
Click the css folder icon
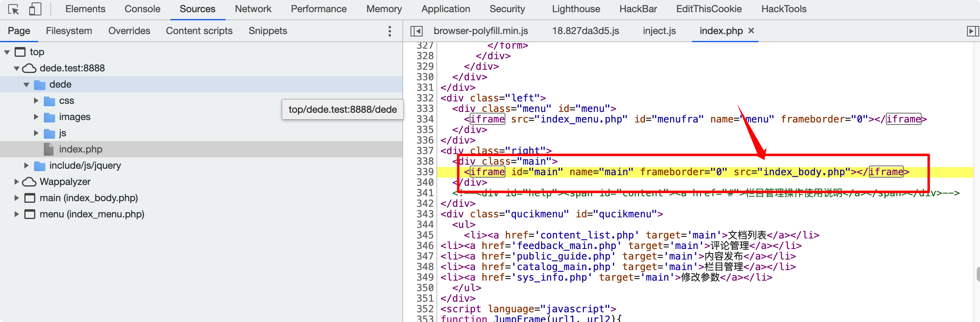[x=49, y=101]
